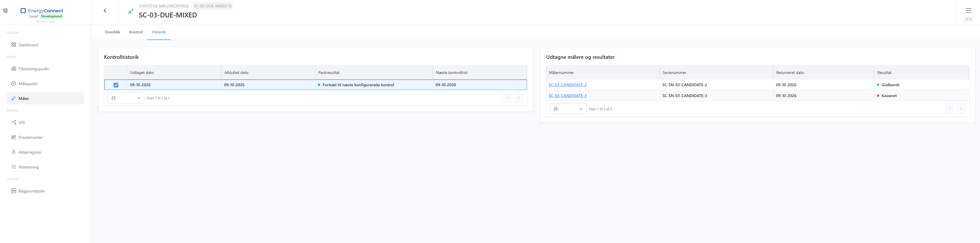This screenshot has height=243, width=980.
Task: Click the Målepunkt gauge icon in the sidebar
Action: click(14, 84)
